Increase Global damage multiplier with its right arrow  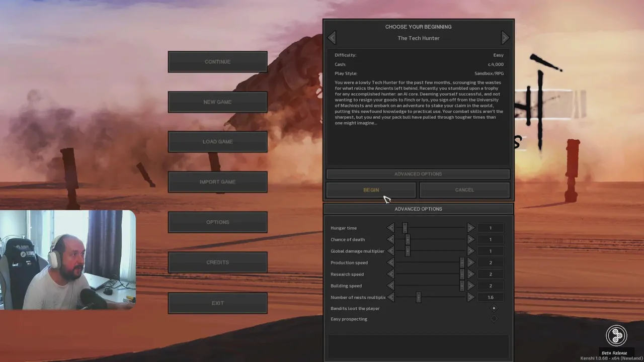[x=470, y=251]
